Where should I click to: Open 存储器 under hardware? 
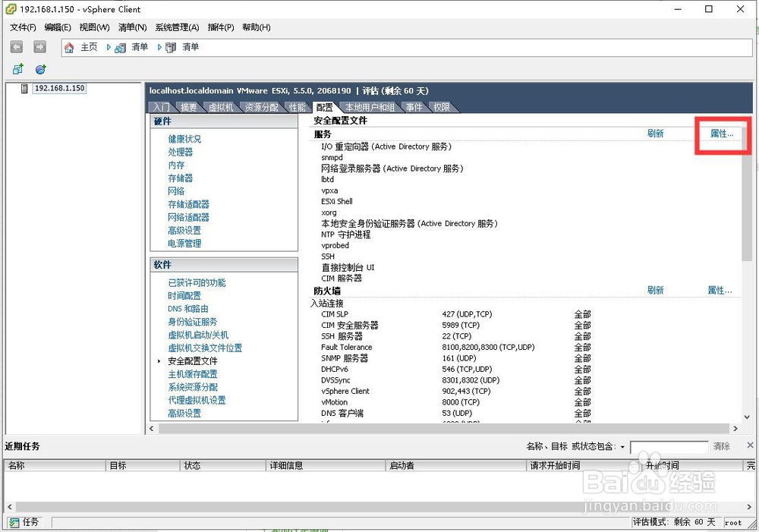(x=180, y=178)
